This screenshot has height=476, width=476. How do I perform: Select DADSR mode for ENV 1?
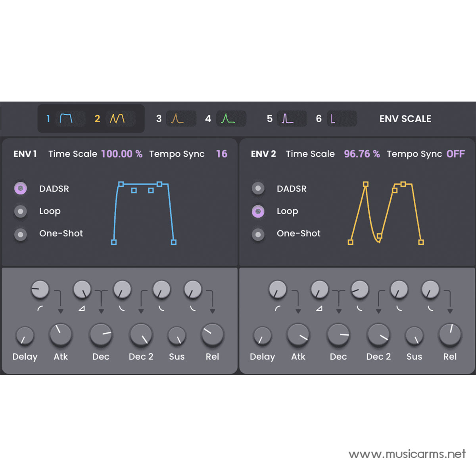click(21, 188)
